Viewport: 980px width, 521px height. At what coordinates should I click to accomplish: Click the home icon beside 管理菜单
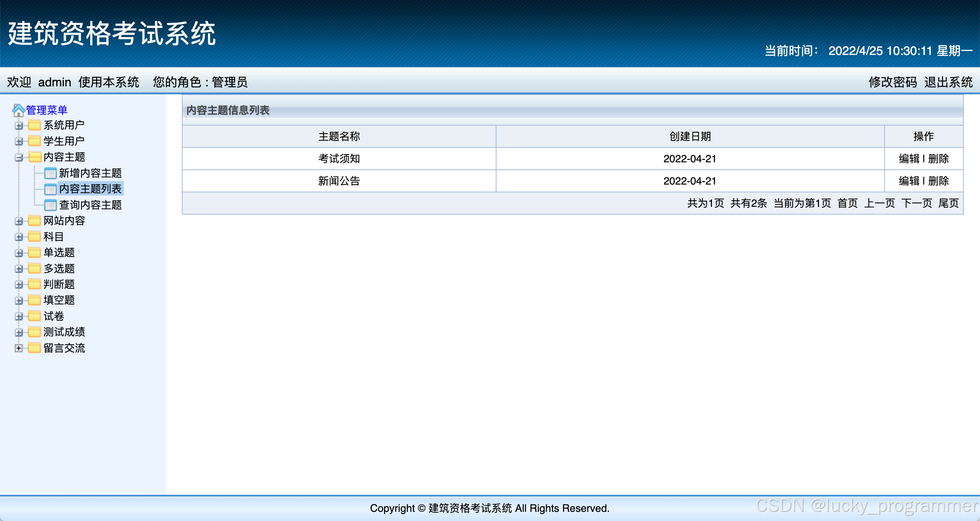pyautogui.click(x=18, y=110)
